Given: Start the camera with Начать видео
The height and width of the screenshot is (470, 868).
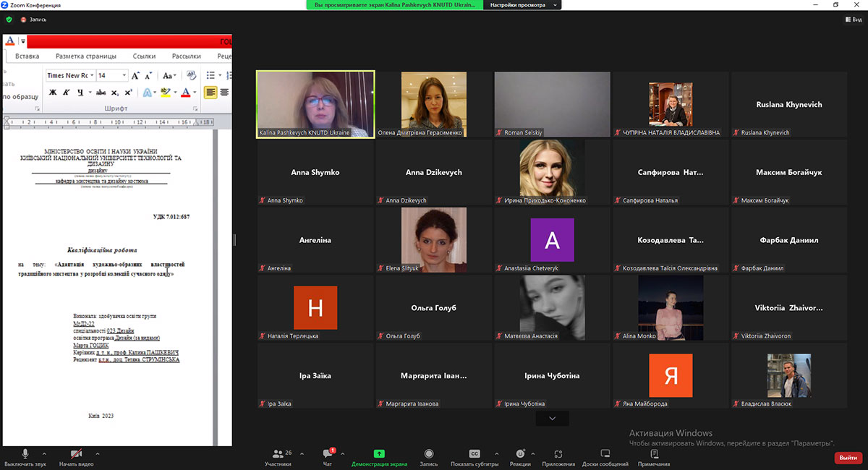Looking at the screenshot, I should click(x=77, y=458).
